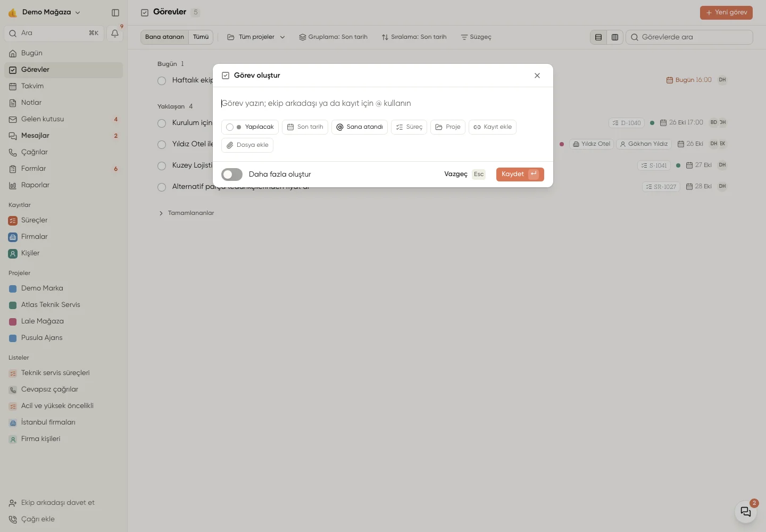Image resolution: width=766 pixels, height=532 pixels.
Task: Select the Bana atanan tab
Action: 164,37
